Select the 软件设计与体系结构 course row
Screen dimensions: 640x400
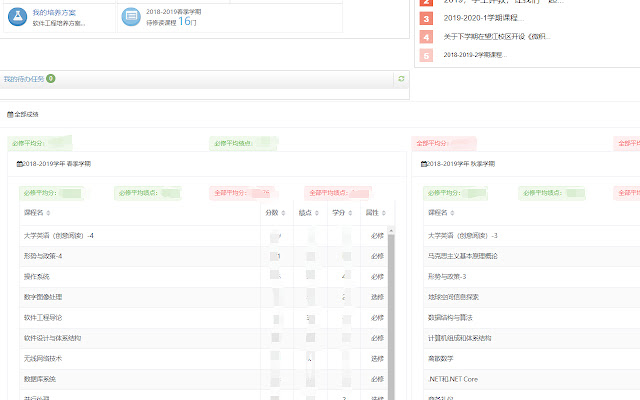tap(203, 338)
